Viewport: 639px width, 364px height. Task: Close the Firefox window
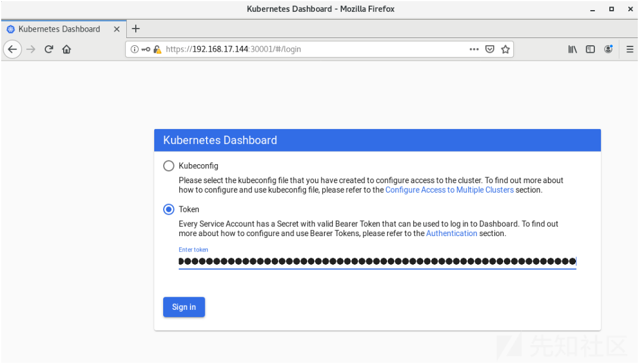point(630,9)
